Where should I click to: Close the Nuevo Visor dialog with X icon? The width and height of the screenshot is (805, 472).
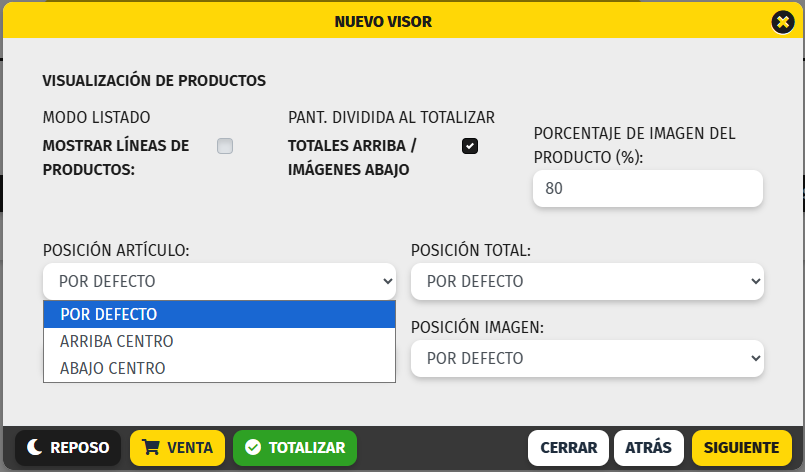coord(782,21)
